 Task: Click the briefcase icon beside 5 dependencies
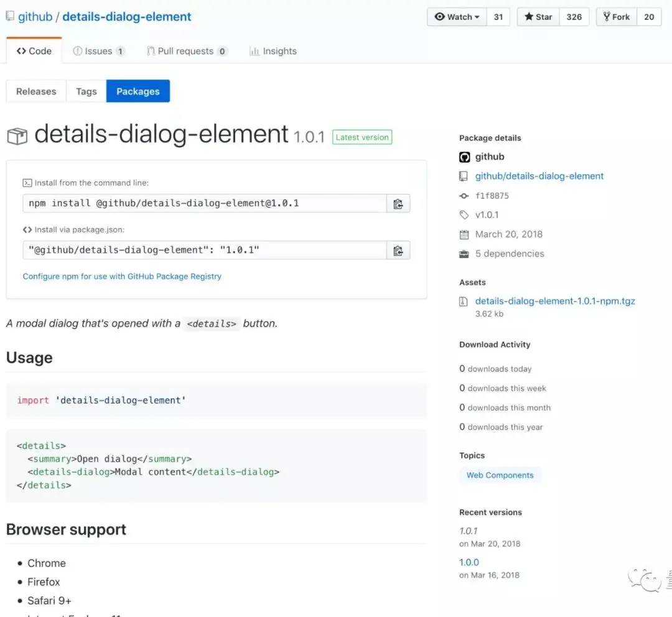[x=464, y=254]
